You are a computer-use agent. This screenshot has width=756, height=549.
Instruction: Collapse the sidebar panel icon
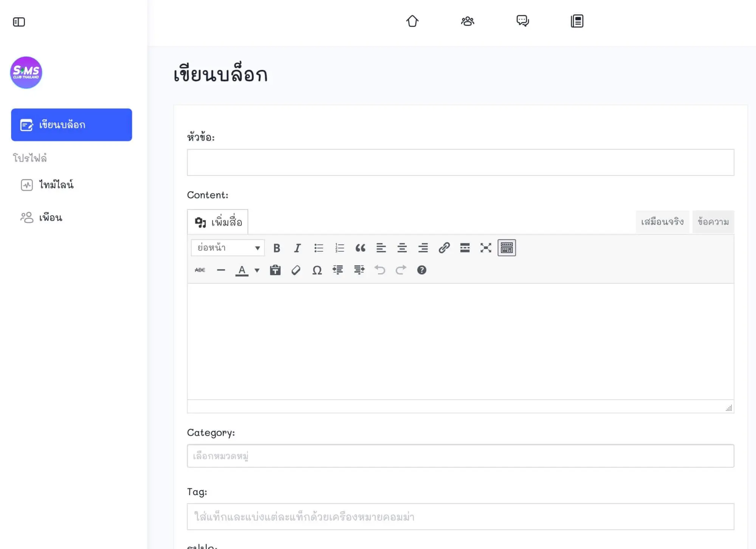(19, 22)
